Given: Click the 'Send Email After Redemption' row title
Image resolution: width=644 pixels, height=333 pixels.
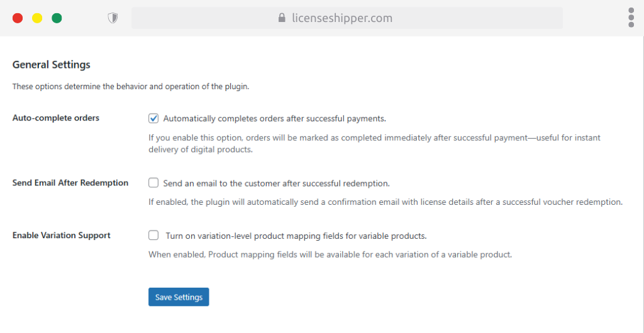Looking at the screenshot, I should (x=70, y=183).
